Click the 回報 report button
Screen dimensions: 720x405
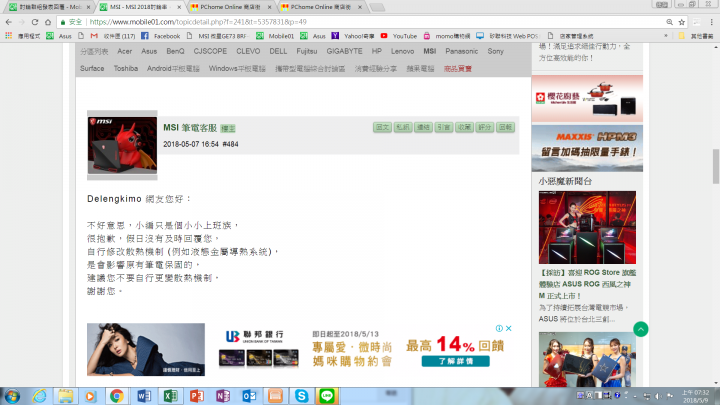tap(505, 127)
